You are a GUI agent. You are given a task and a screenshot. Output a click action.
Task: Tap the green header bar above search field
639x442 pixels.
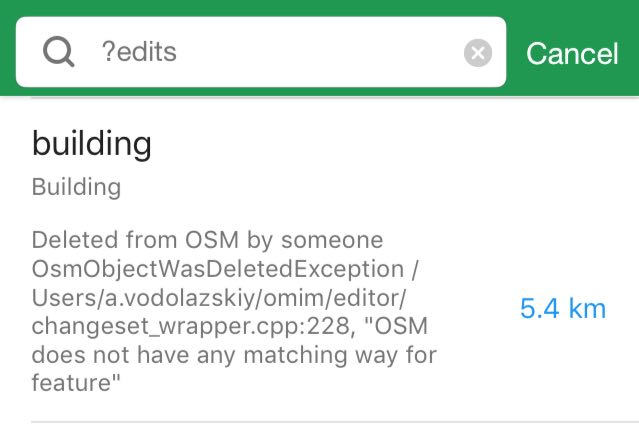(320, 7)
